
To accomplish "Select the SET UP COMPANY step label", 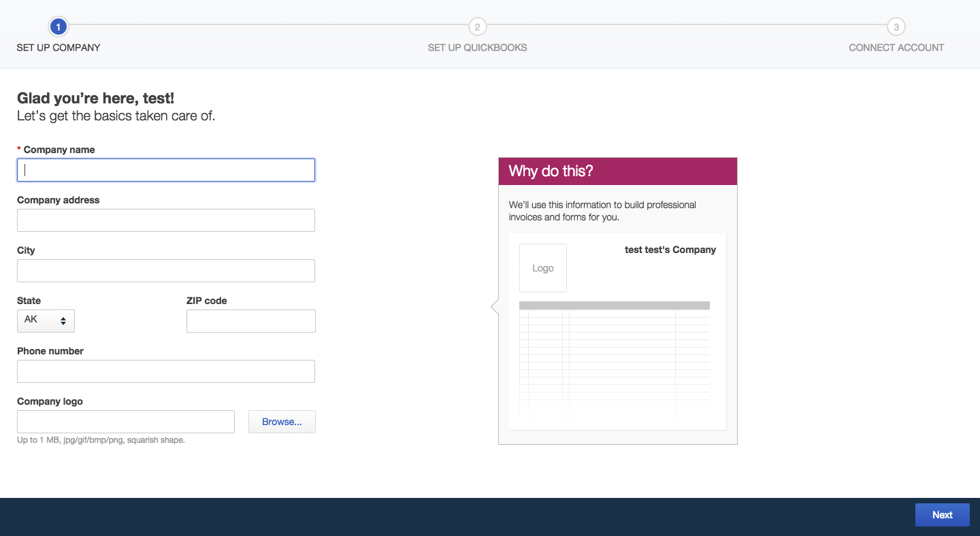I will point(59,48).
